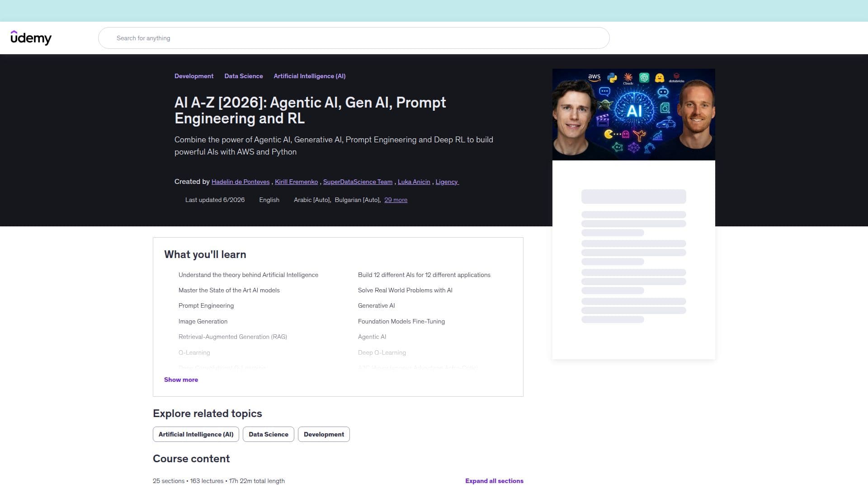
Task: Open SuperDataScience Team instructor page
Action: click(x=358, y=182)
